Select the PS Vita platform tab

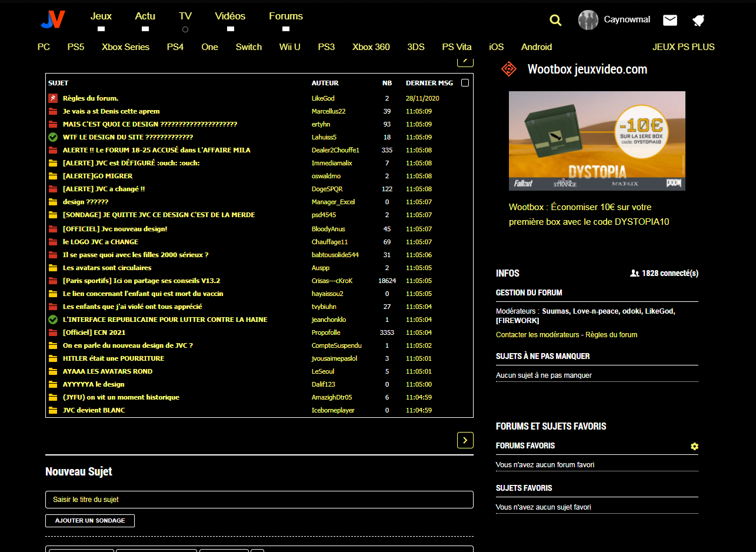click(x=457, y=47)
